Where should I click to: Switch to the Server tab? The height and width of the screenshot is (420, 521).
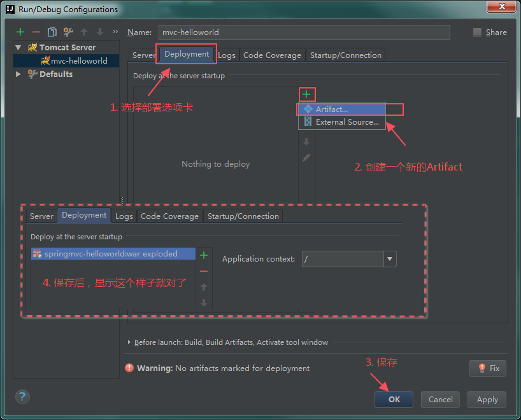[143, 55]
